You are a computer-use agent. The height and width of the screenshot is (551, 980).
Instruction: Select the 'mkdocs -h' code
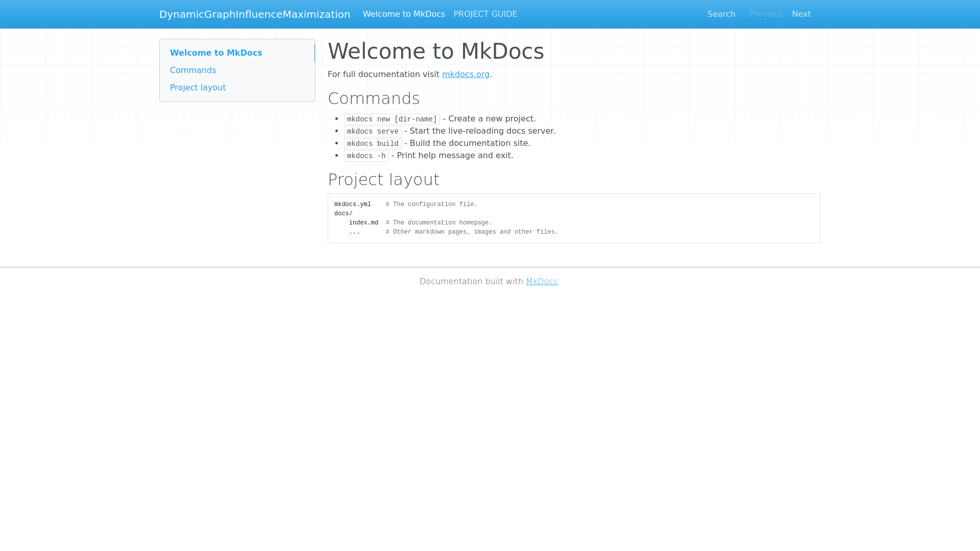(x=366, y=156)
